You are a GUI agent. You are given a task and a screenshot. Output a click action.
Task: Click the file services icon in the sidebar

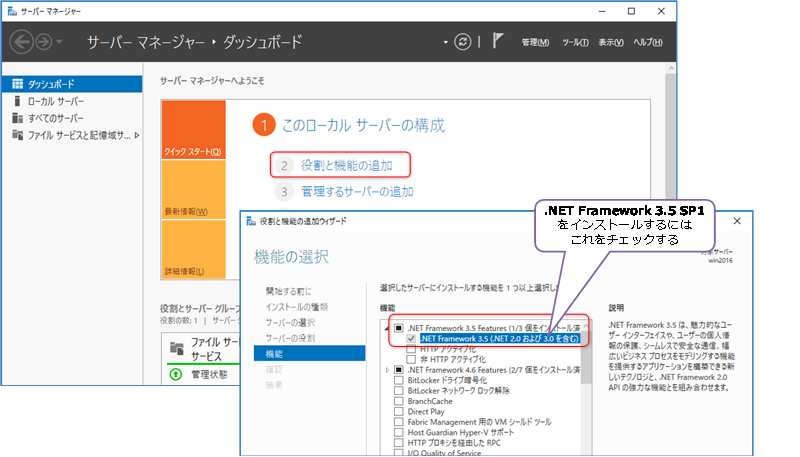(17, 135)
